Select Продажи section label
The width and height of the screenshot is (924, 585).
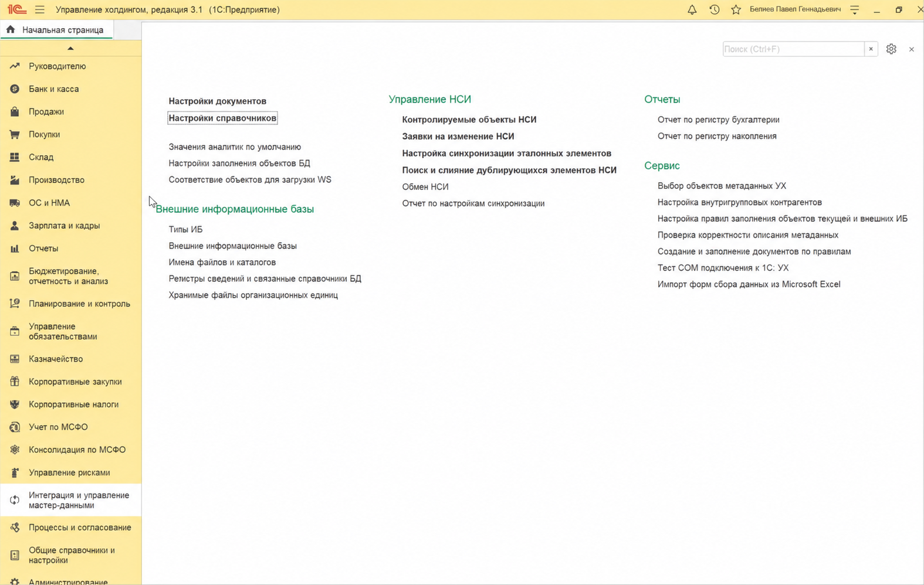point(46,111)
